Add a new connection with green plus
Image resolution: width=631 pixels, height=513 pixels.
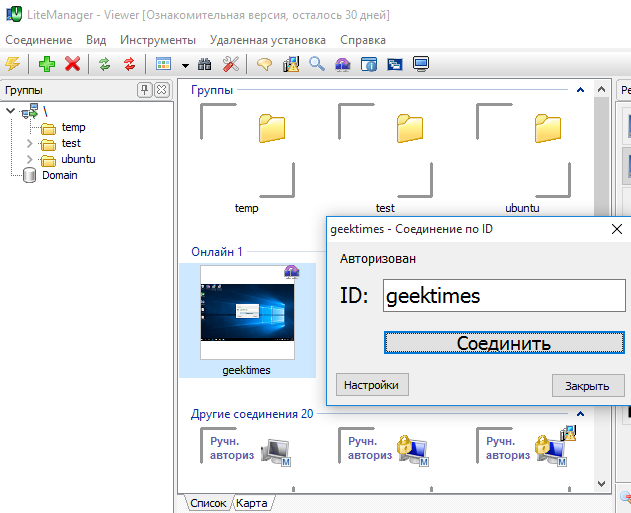47,64
